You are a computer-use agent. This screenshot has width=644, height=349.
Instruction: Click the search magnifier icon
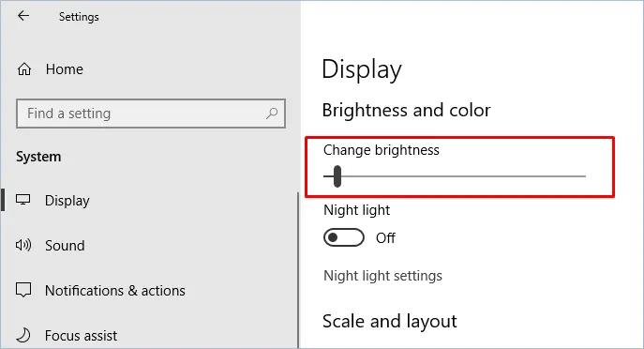[x=272, y=113]
